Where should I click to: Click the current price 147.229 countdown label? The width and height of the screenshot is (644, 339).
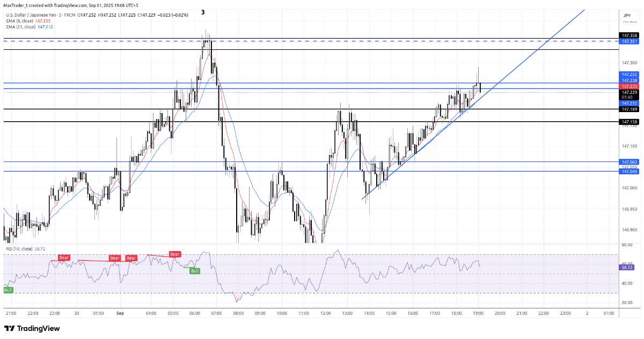(630, 94)
